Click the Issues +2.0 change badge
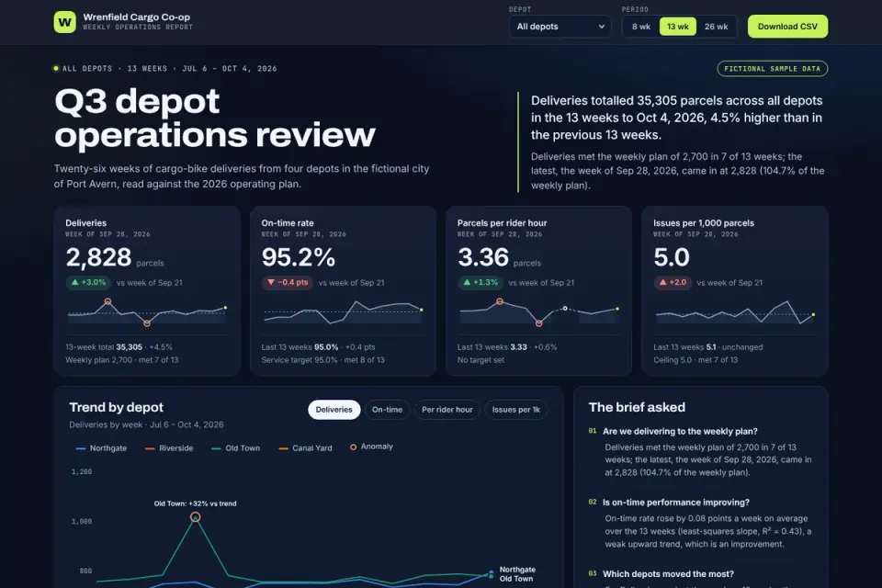The width and height of the screenshot is (882, 588). 673,282
